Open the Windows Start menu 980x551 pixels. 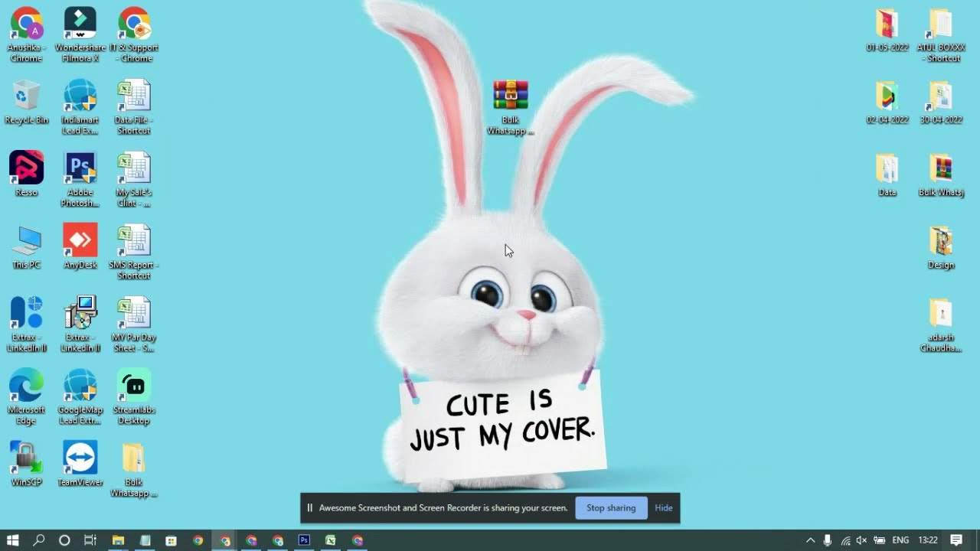click(x=13, y=540)
